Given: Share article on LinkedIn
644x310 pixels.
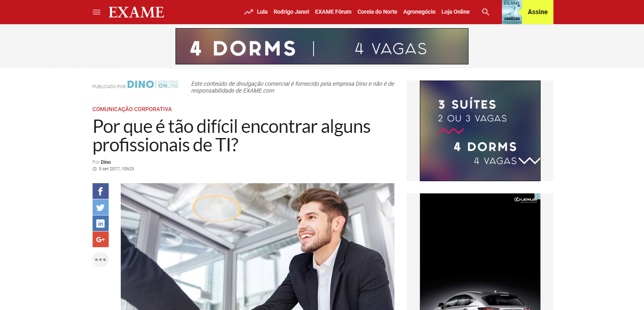Looking at the screenshot, I should tap(101, 223).
